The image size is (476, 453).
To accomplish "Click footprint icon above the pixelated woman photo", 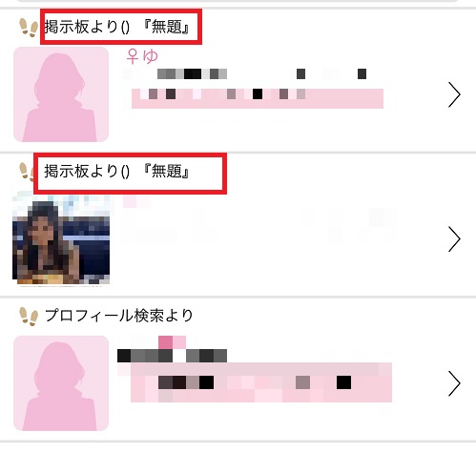I will (27, 172).
